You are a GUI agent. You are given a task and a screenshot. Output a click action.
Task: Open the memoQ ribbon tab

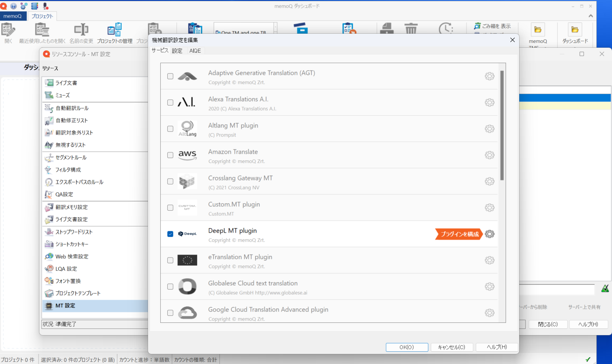pos(12,16)
